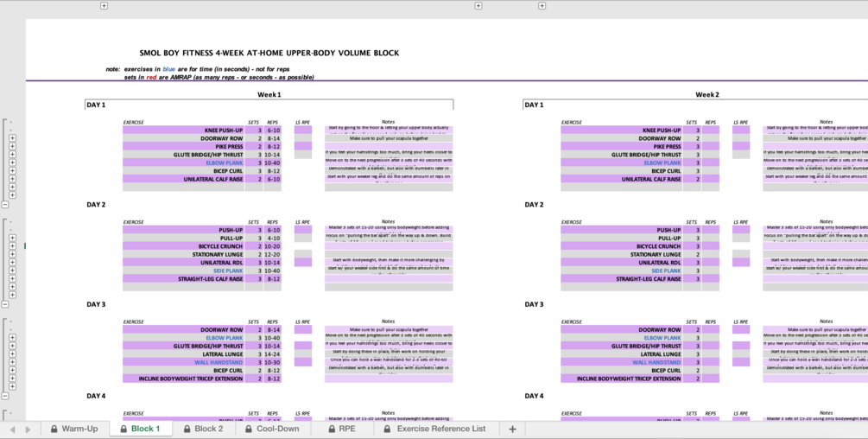Image resolution: width=868 pixels, height=439 pixels.
Task: Select reps 10-40 for Week 1 Day 2 SIDE PLANK
Action: [x=272, y=270]
